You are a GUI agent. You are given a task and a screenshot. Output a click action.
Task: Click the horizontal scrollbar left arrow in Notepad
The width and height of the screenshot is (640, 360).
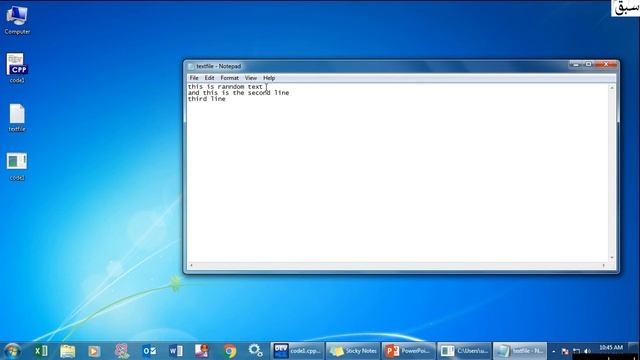[x=191, y=266]
